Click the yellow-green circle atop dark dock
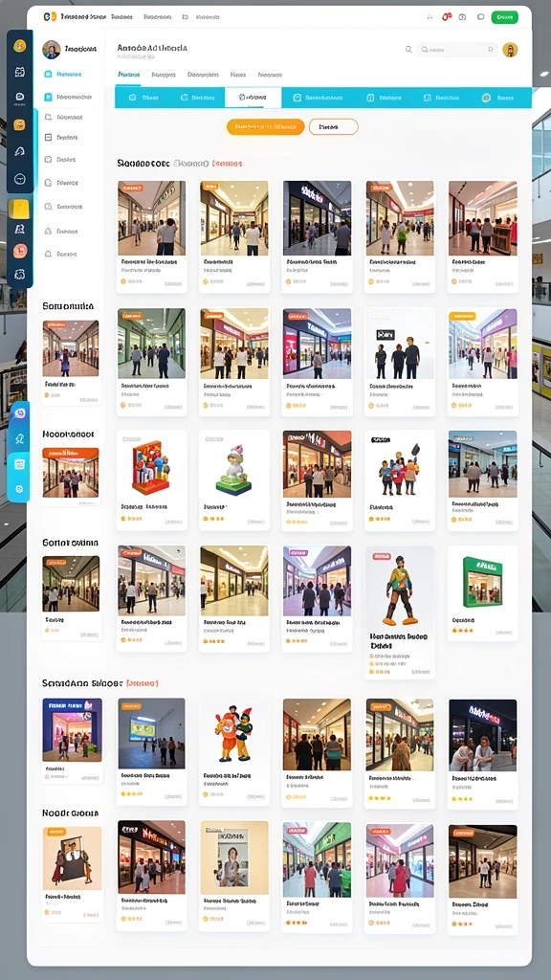Screen dimensions: 551x980 (x=20, y=46)
